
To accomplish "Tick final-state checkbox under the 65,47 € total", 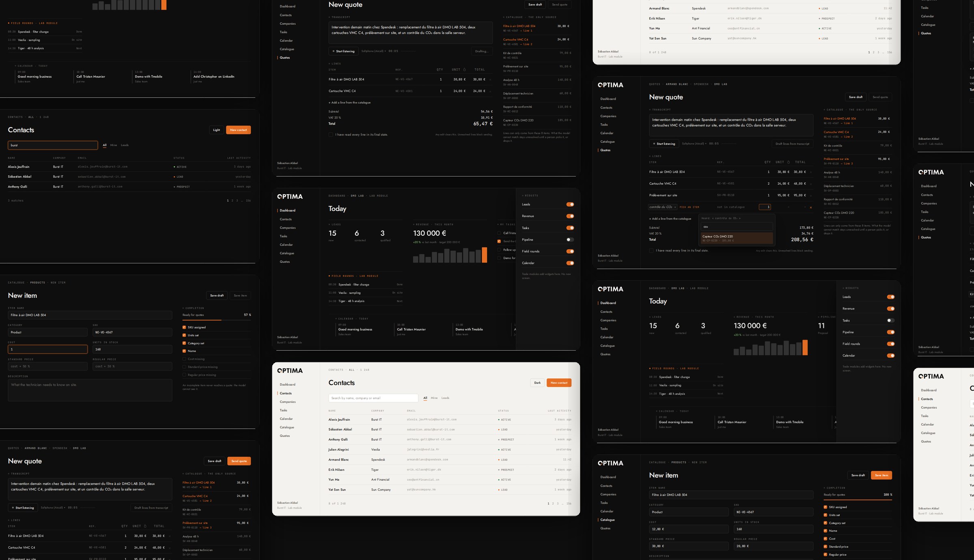I will click(331, 134).
